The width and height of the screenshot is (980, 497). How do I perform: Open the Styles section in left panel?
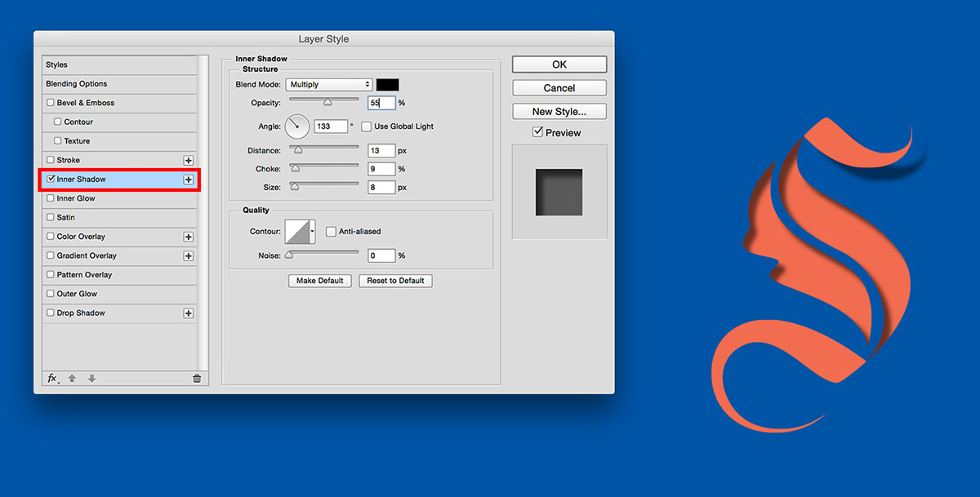coord(57,64)
